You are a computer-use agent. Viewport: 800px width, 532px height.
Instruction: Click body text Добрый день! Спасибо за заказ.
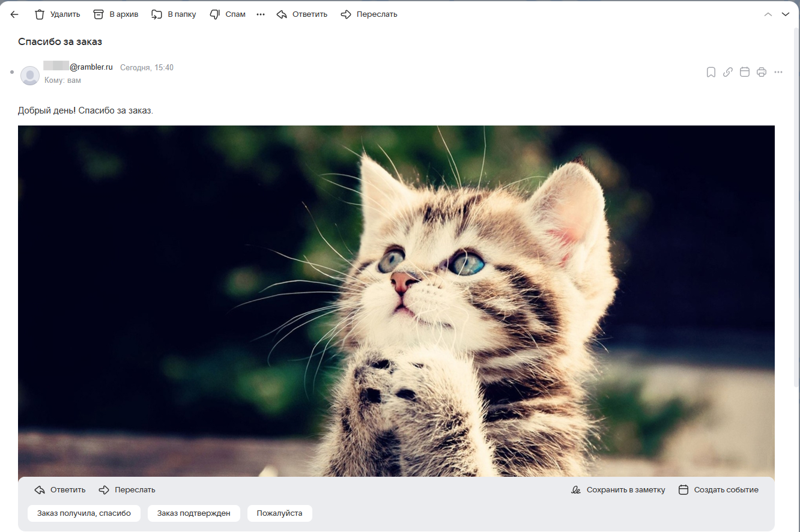86,110
